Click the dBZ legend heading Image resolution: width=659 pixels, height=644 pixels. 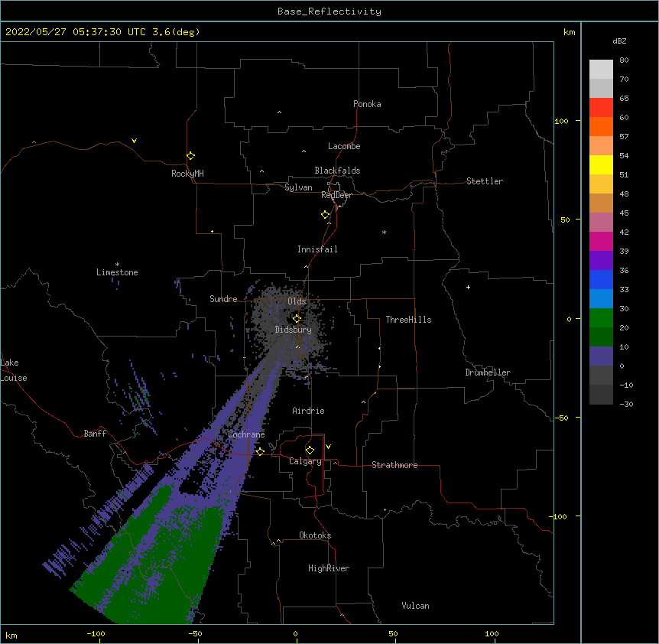click(619, 41)
